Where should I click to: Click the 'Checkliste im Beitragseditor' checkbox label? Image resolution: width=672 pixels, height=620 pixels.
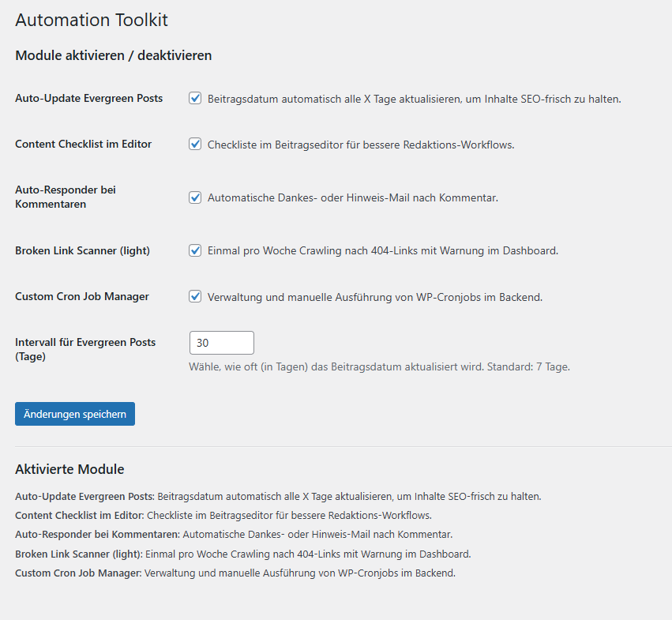click(361, 145)
